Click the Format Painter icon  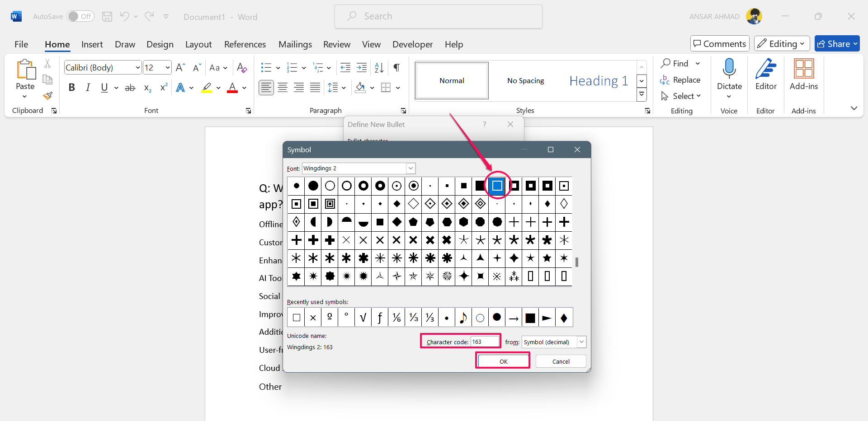(48, 96)
